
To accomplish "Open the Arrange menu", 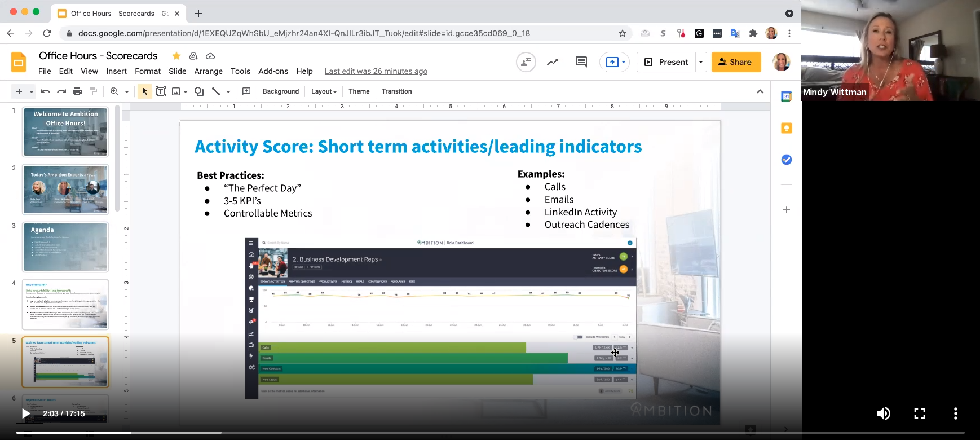I will (209, 71).
